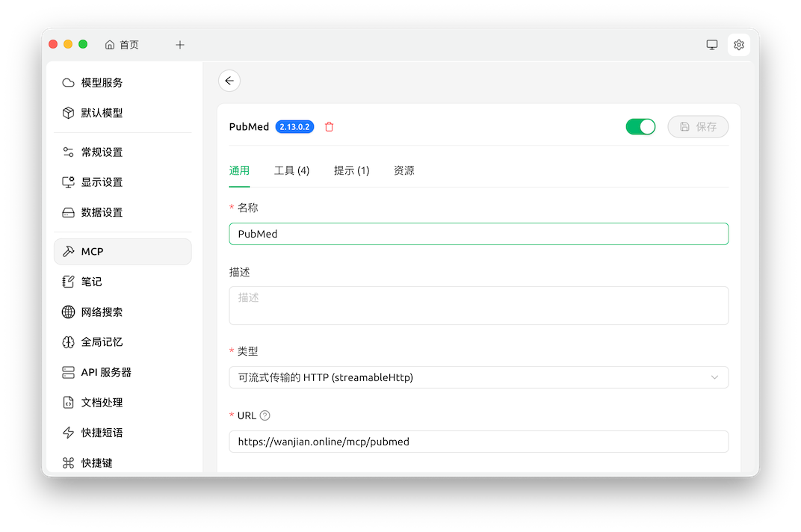801x532 pixels.
Task: Switch to the 提示 (1) tab
Action: tap(351, 170)
